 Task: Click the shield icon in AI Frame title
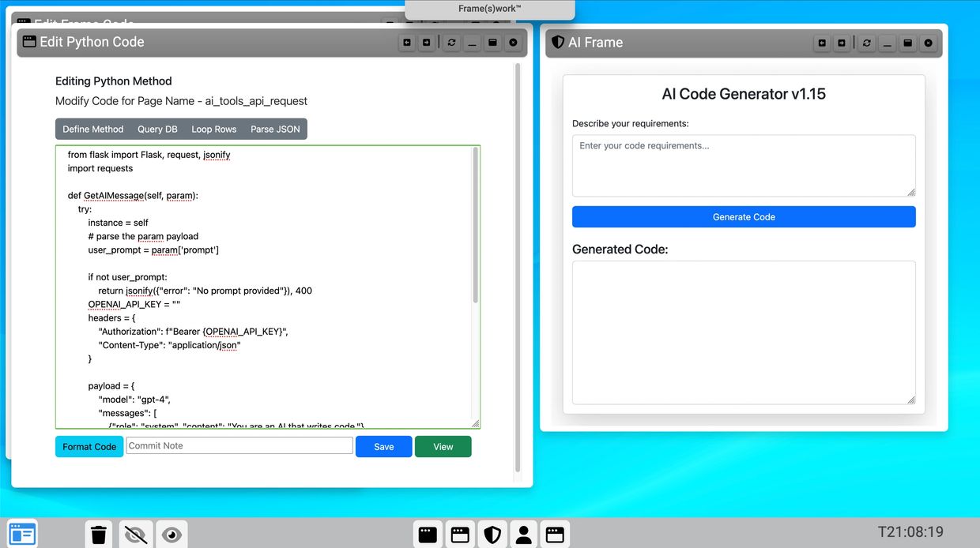pos(558,42)
